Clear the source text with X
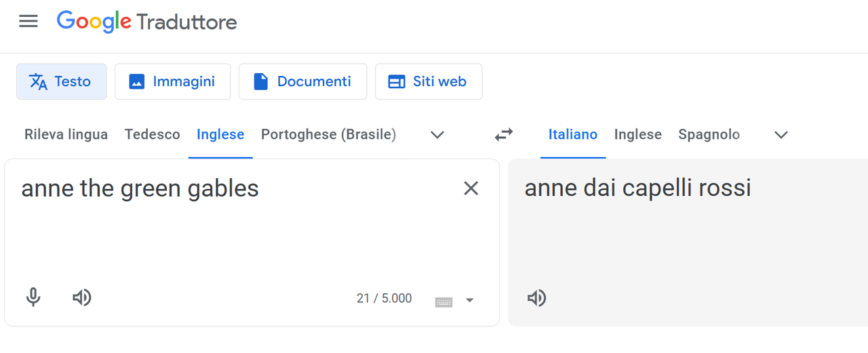Viewport: 868px width, 353px height. tap(471, 188)
